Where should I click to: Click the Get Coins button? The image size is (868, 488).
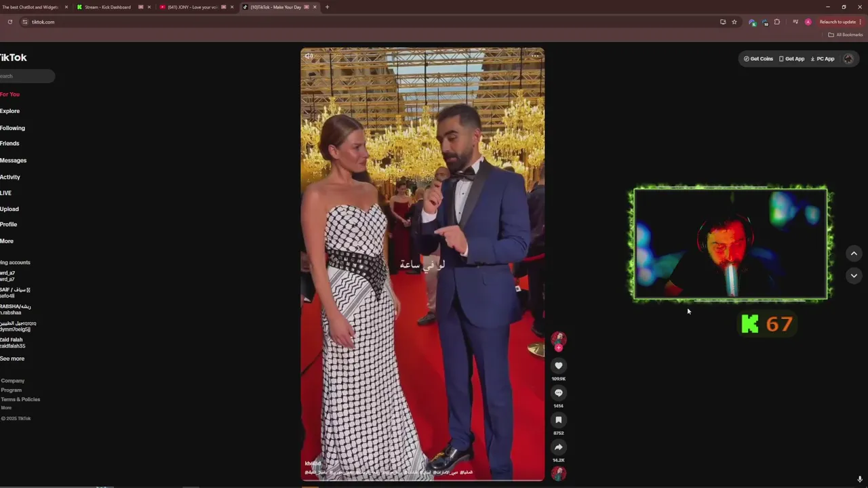758,59
